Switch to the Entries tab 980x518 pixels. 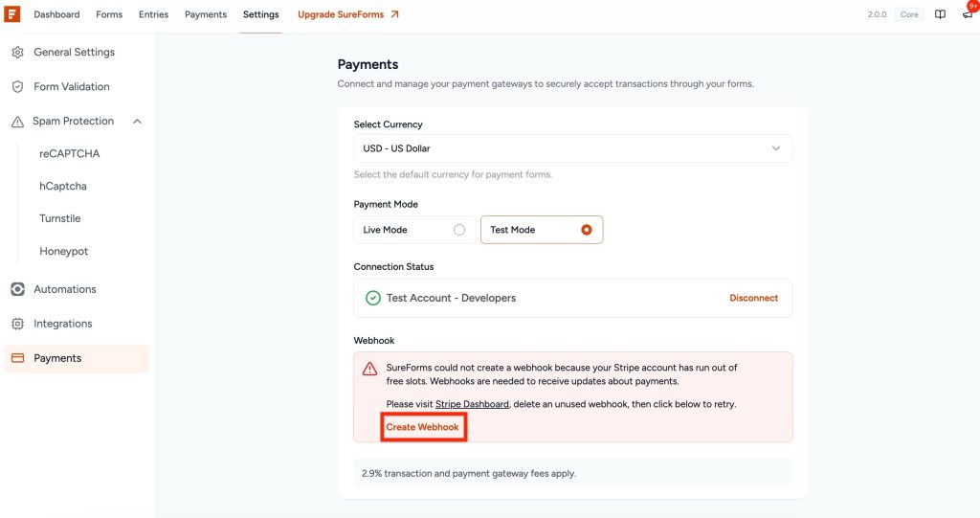point(153,14)
